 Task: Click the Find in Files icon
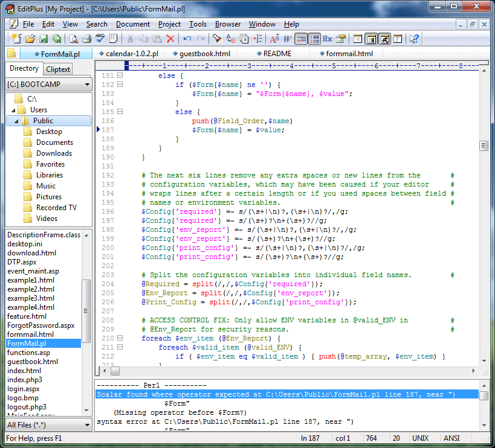click(244, 39)
